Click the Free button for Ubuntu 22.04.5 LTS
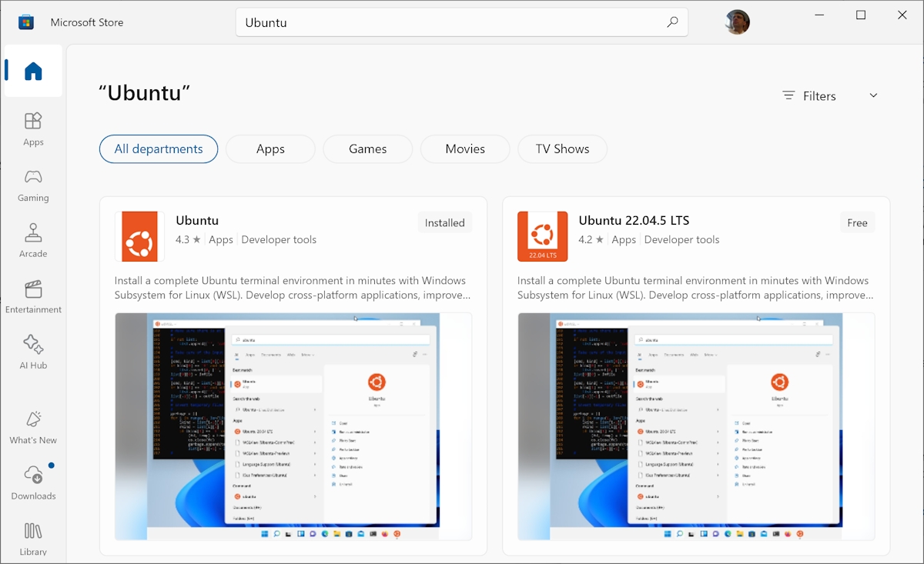 point(857,223)
